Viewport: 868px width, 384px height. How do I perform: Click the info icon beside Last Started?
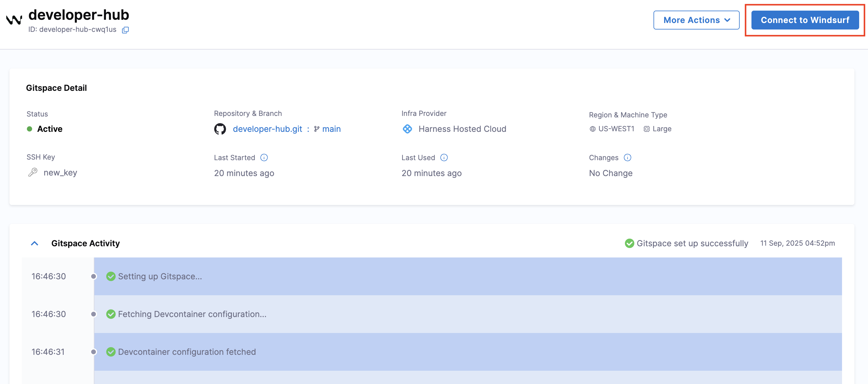pyautogui.click(x=264, y=158)
